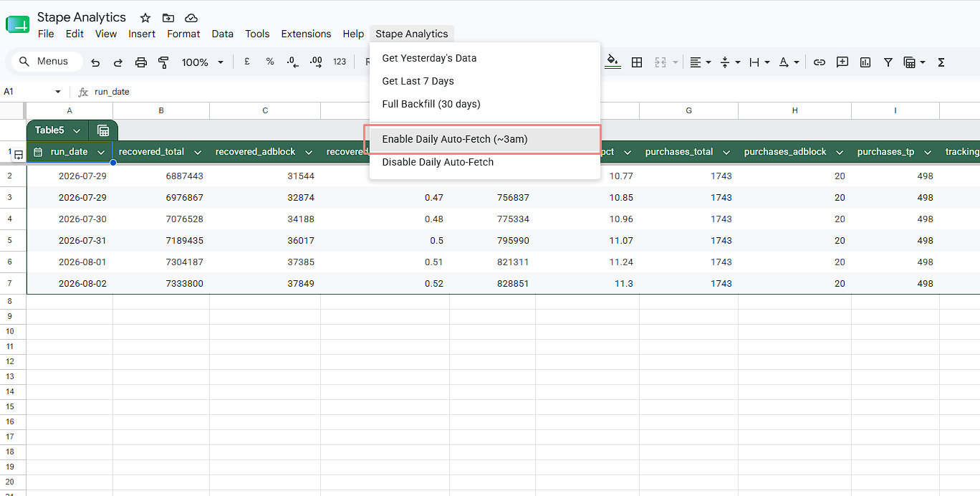Open the insert chart icon
The height and width of the screenshot is (496, 980).
point(865,62)
